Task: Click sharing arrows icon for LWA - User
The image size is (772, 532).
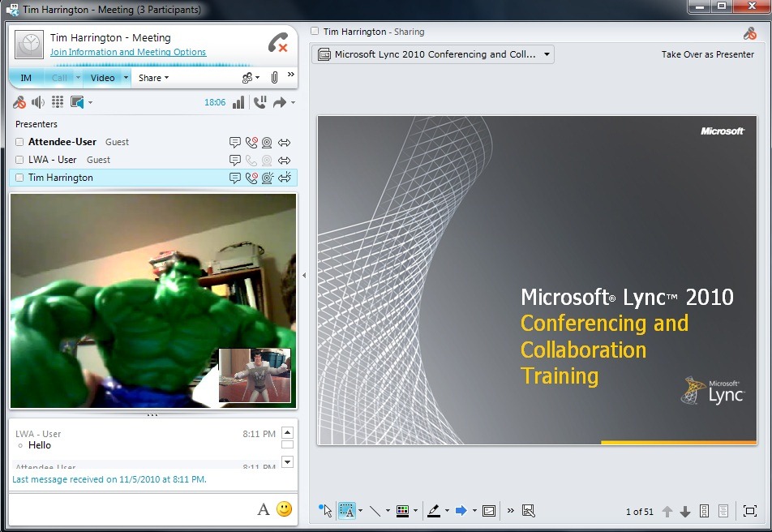Action: (x=284, y=161)
